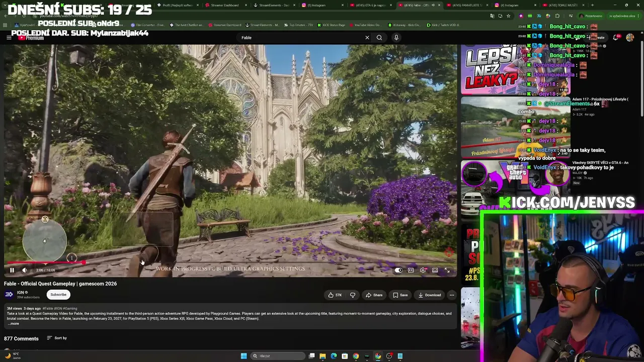Open the #Fable hashtag link
The width and height of the screenshot is (644, 362).
point(47,308)
